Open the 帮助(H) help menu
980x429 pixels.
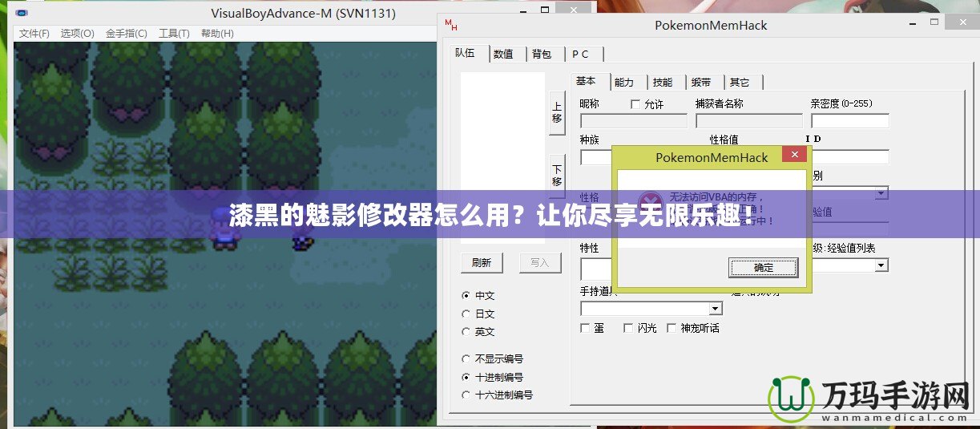tap(217, 34)
